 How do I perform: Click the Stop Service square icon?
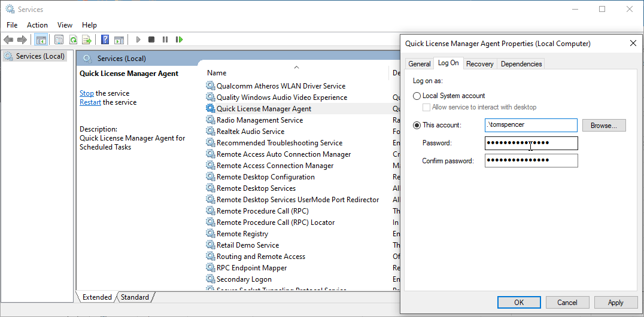pos(151,40)
